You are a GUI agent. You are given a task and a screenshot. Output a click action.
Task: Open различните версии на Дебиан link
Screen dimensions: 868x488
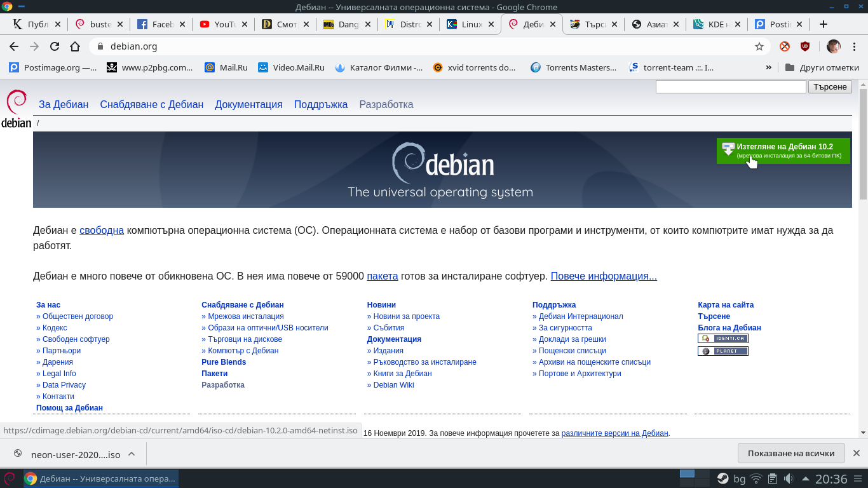point(615,433)
